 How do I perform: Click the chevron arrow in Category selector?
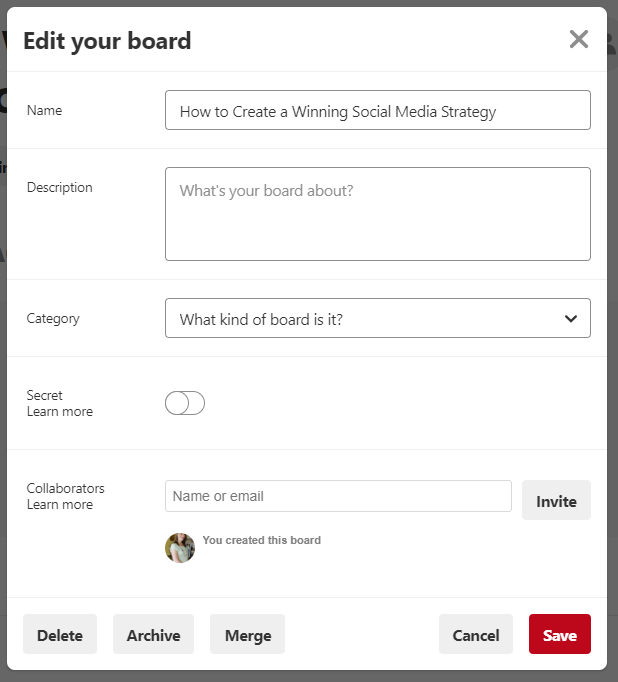tap(571, 319)
